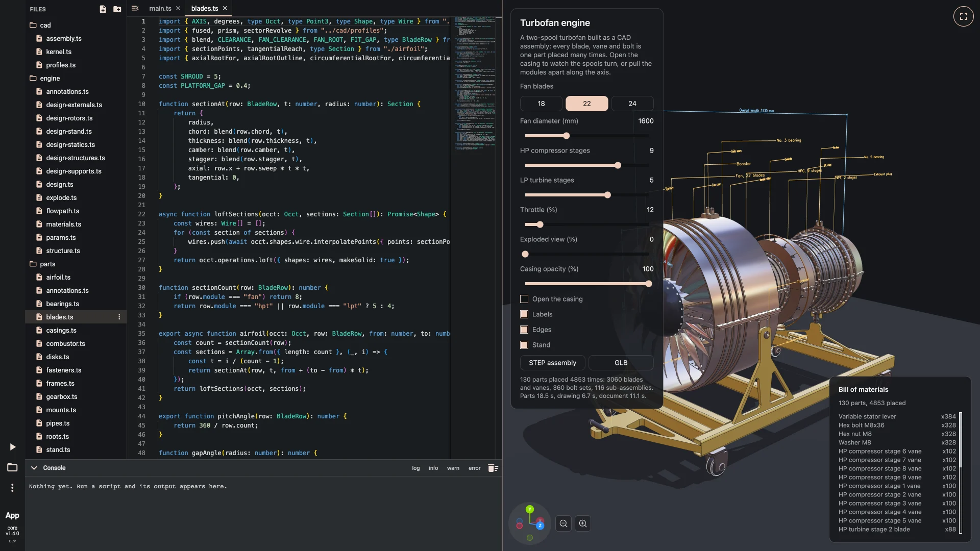Select the 22 fan blades option
This screenshot has height=551, width=980.
pyautogui.click(x=587, y=104)
